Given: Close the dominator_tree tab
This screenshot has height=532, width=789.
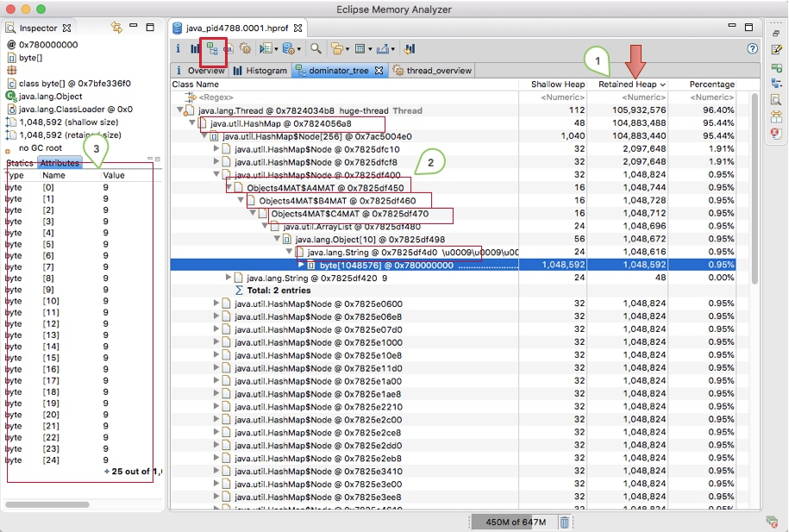Looking at the screenshot, I should [x=379, y=71].
